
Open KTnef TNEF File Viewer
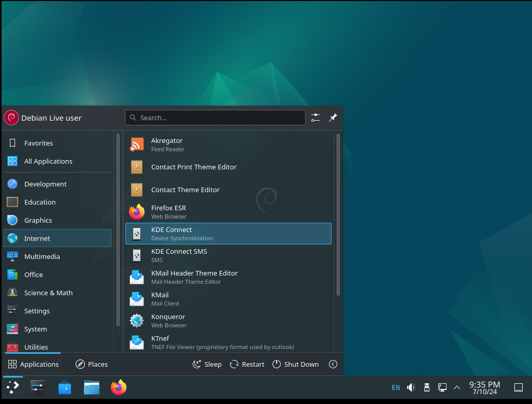pyautogui.click(x=228, y=342)
